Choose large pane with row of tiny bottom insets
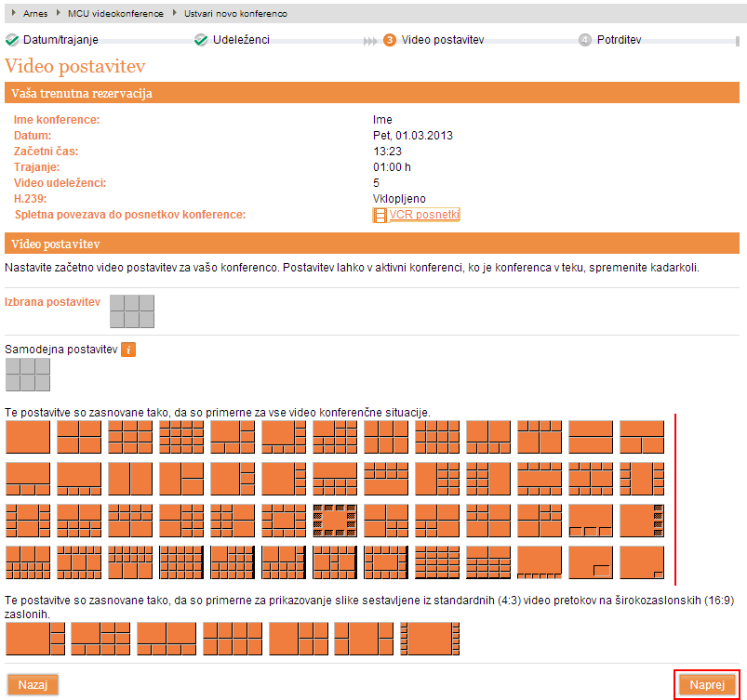This screenshot has height=700, width=747. point(540,562)
